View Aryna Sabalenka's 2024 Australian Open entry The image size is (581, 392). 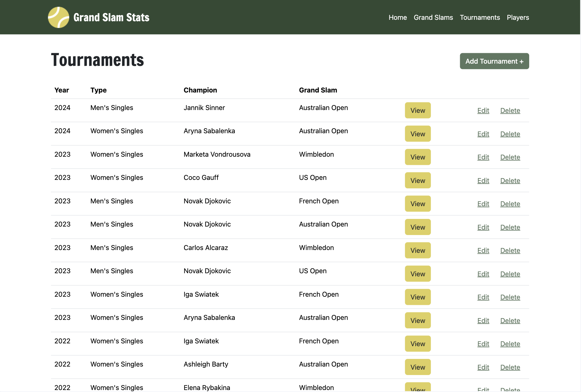[418, 133]
